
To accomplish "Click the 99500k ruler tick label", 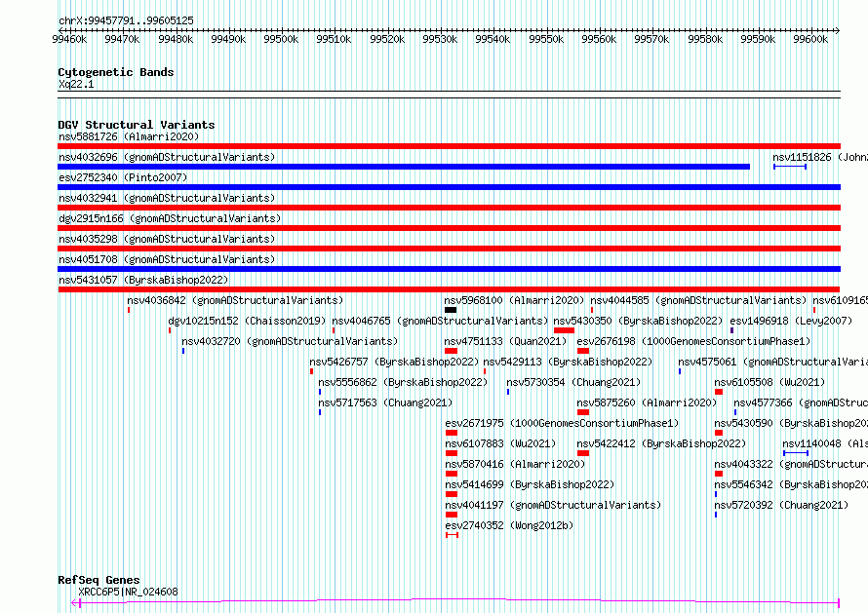I will tap(281, 39).
